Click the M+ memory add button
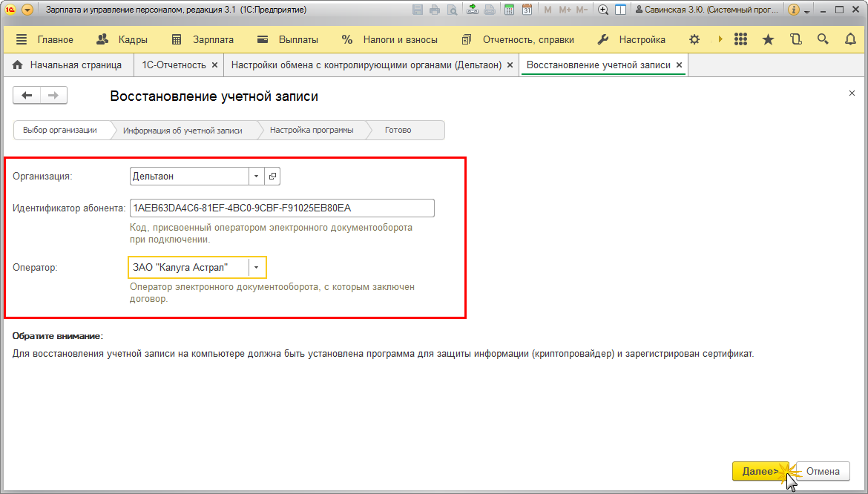This screenshot has width=868, height=494. 565,10
